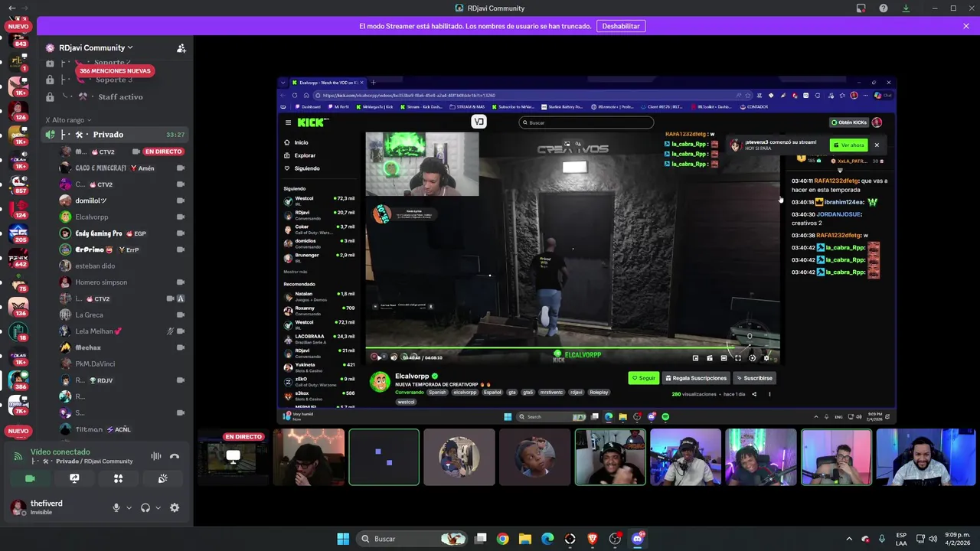Screen dimensions: 980x551
Task: Open user Endy Gaming Pro entry
Action: pos(122,233)
